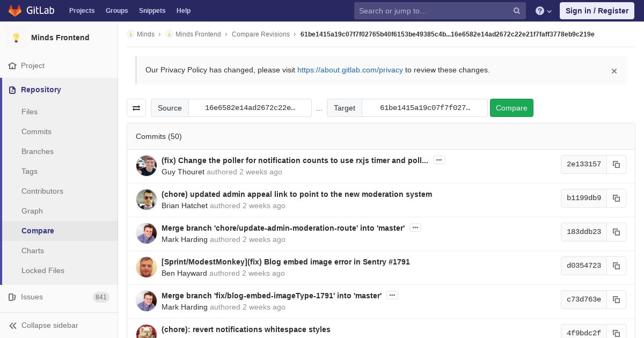Copy commit SHA 4f9bdc2f
Image resolution: width=644 pixels, height=338 pixels.
[617, 333]
